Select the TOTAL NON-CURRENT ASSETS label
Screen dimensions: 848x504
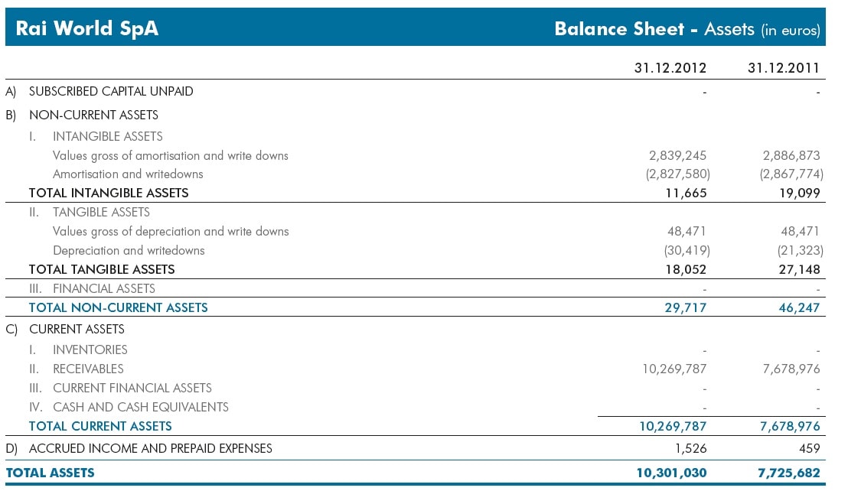tap(118, 307)
